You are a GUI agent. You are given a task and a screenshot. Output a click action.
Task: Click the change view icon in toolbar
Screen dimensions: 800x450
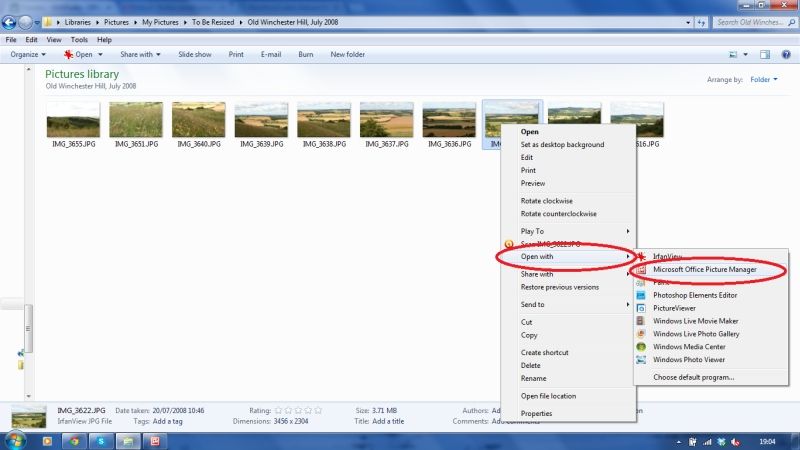733,54
